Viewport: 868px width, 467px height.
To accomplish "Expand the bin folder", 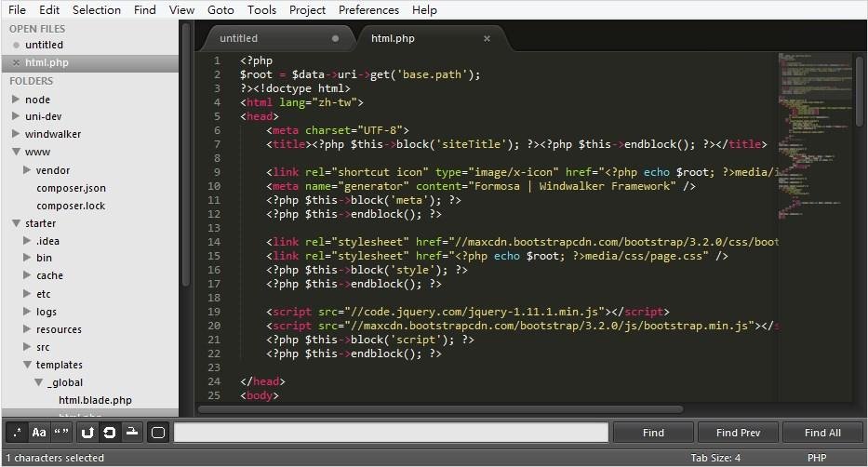I will (27, 258).
